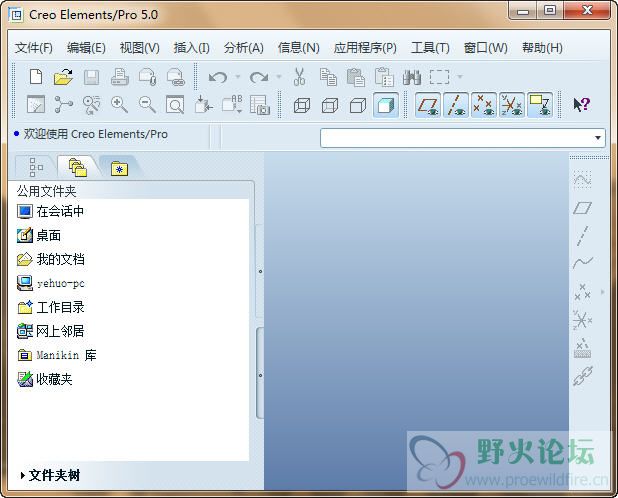This screenshot has width=618, height=498.
Task: Click the datum curve tool in right toolbar
Action: pyautogui.click(x=583, y=262)
